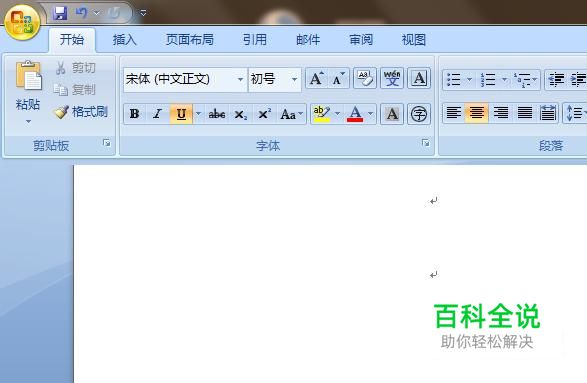Click the first paragraph mark in the document
587x383 pixels.
[x=433, y=201]
